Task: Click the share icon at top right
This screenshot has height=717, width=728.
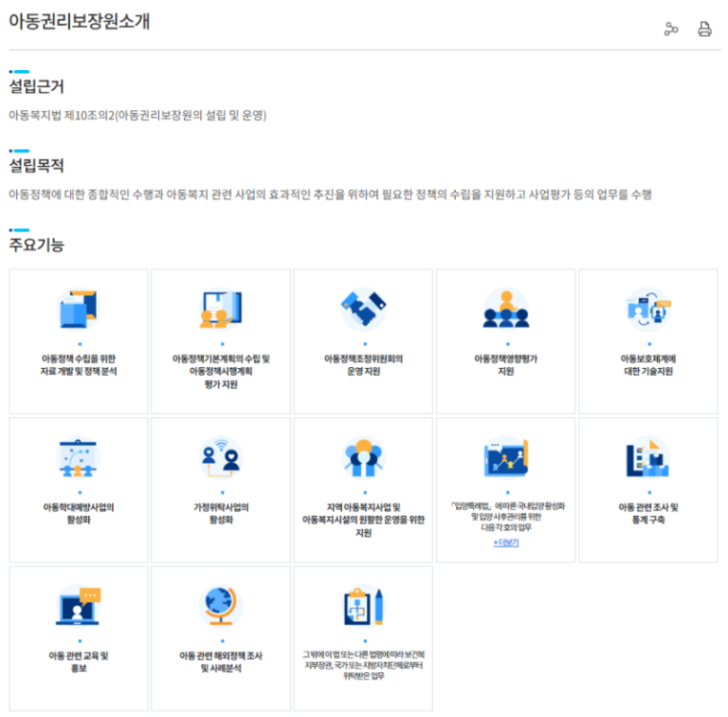Action: click(x=671, y=29)
